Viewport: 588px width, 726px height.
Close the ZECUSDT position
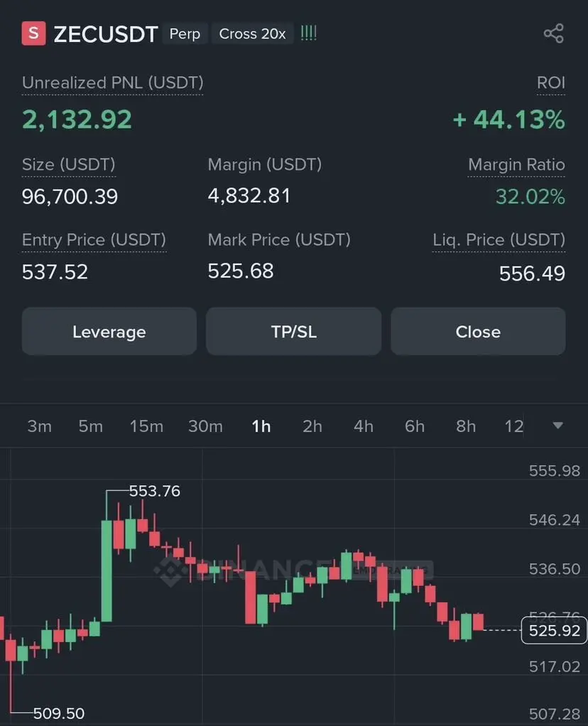click(x=478, y=332)
